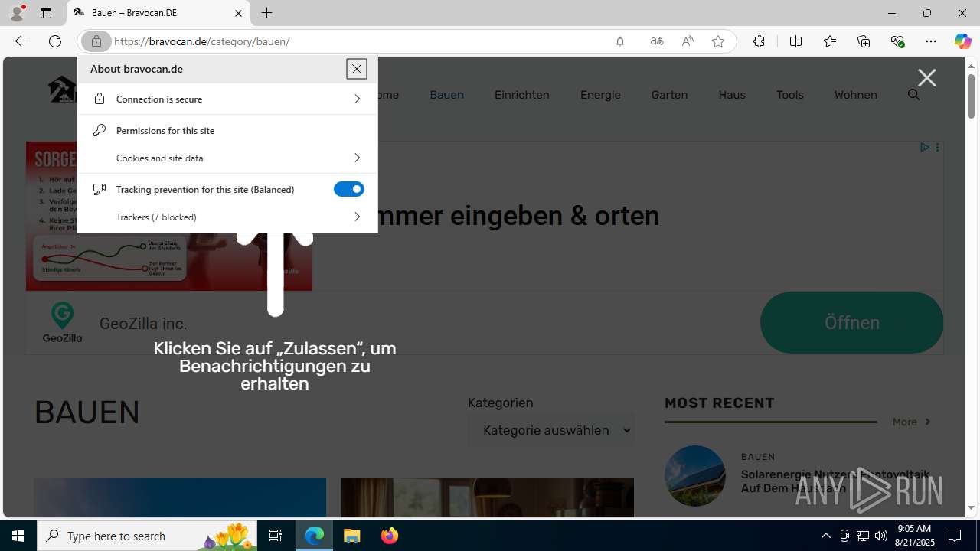Open the Extensions puzzle icon
The width and height of the screenshot is (980, 551).
tap(759, 41)
